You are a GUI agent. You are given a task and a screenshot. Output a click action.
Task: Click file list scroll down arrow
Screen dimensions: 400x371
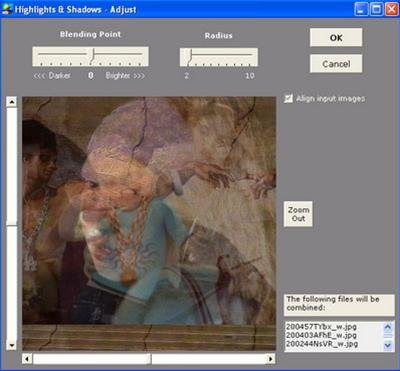tap(388, 345)
